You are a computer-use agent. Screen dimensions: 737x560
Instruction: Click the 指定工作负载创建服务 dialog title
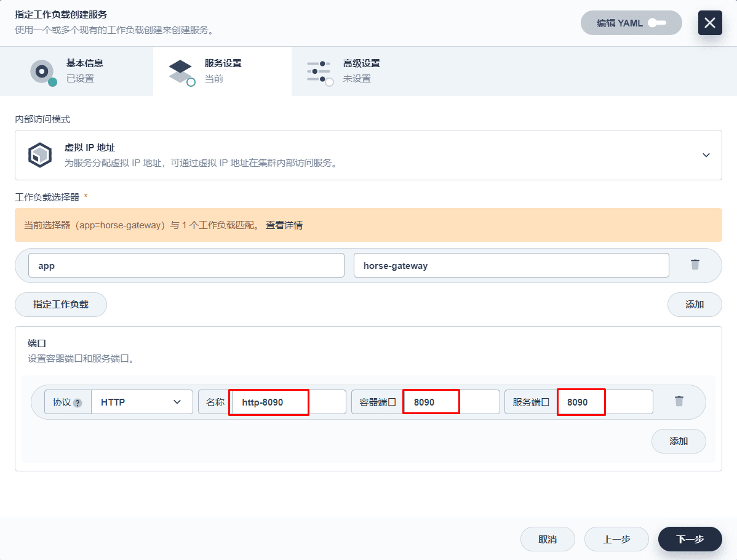point(61,15)
